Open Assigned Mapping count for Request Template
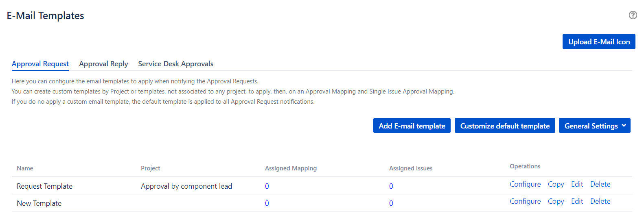The width and height of the screenshot is (644, 220). click(x=267, y=186)
